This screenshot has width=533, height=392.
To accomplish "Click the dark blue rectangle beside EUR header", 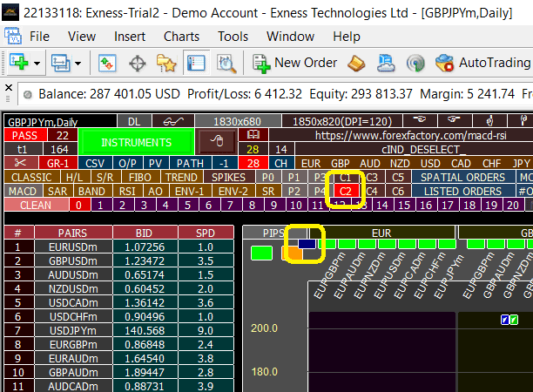I will click(307, 243).
